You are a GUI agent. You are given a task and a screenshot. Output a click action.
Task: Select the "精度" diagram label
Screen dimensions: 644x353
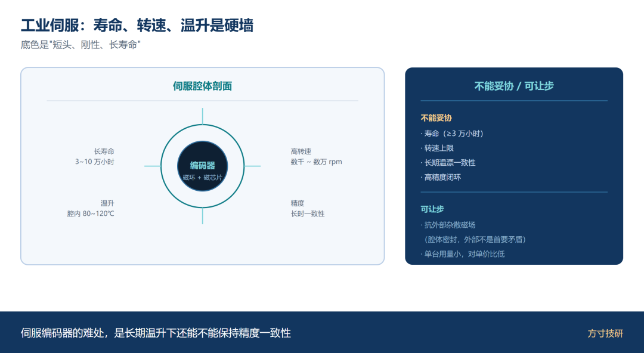tap(298, 203)
